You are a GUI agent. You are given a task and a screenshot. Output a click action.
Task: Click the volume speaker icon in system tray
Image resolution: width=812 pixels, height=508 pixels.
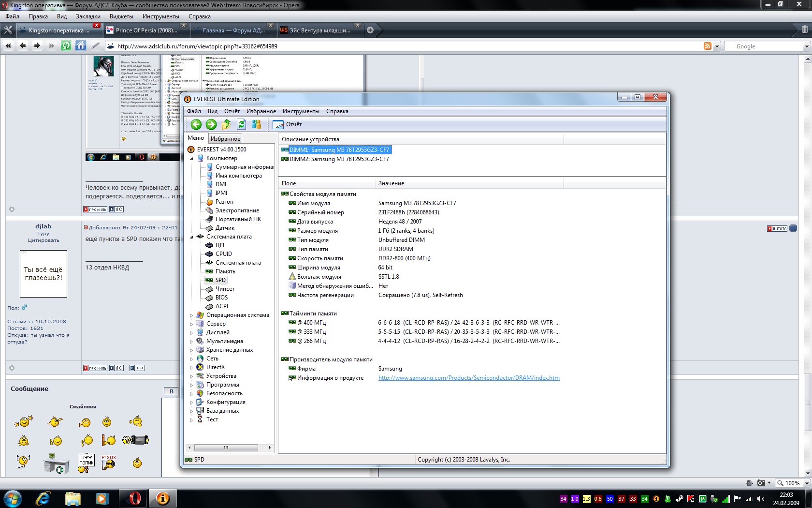(761, 499)
